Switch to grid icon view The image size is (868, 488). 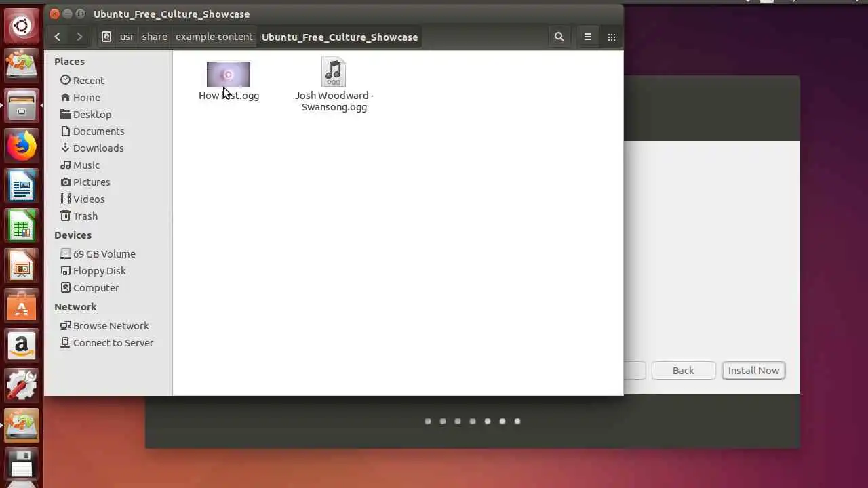[612, 37]
